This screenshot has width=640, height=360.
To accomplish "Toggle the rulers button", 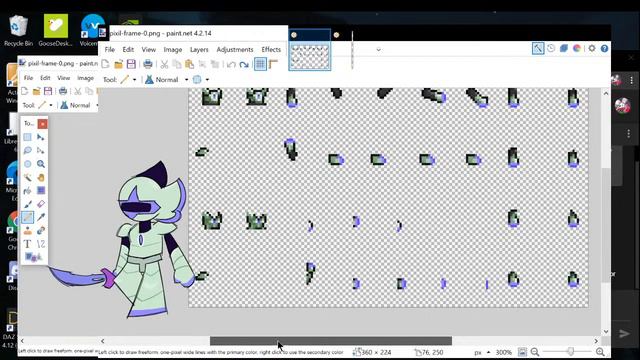I will click(x=273, y=64).
